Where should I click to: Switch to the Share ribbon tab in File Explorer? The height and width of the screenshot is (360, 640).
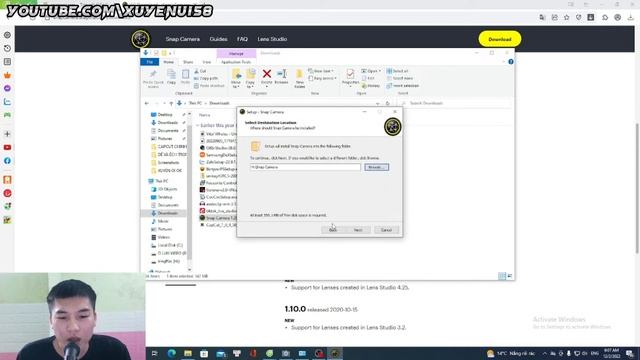point(188,62)
